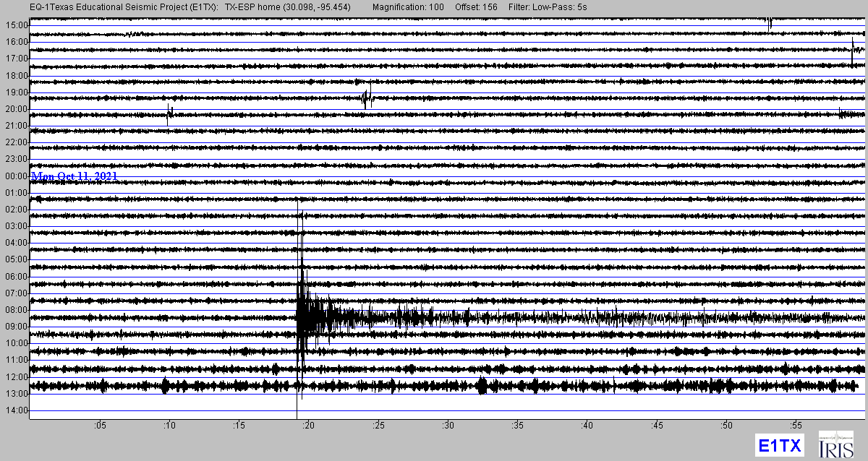Select the 07:00 hour label

pos(16,293)
